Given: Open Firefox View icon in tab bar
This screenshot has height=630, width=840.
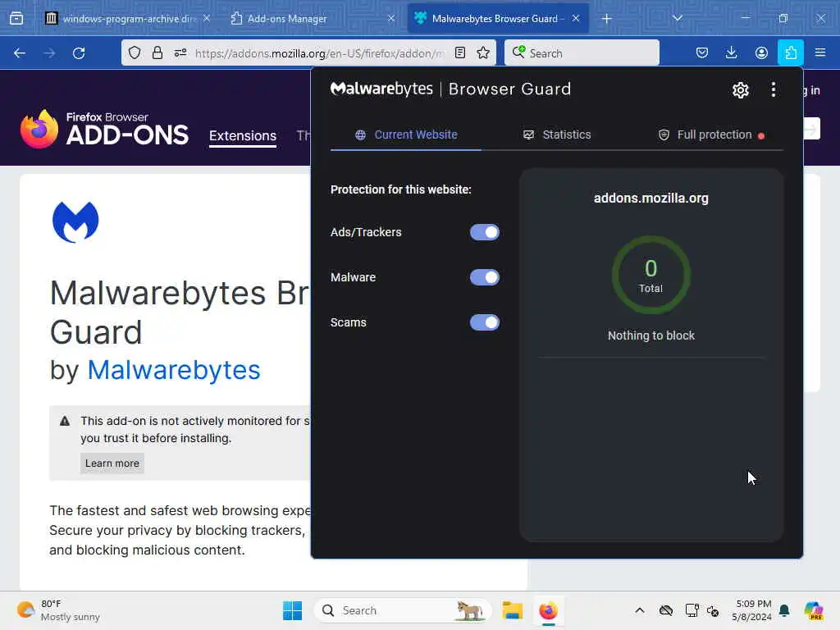Looking at the screenshot, I should [16, 18].
